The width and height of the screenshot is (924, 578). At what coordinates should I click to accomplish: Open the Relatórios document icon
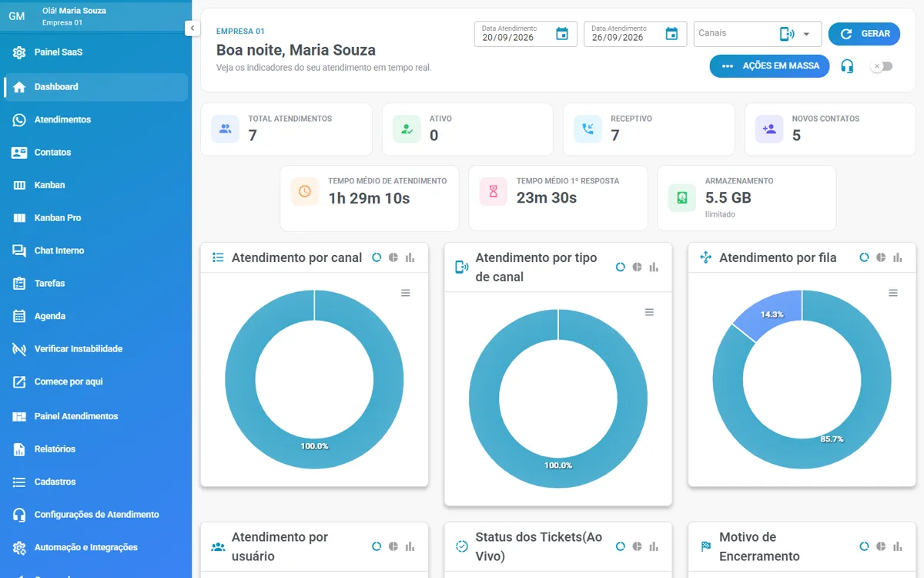(19, 449)
